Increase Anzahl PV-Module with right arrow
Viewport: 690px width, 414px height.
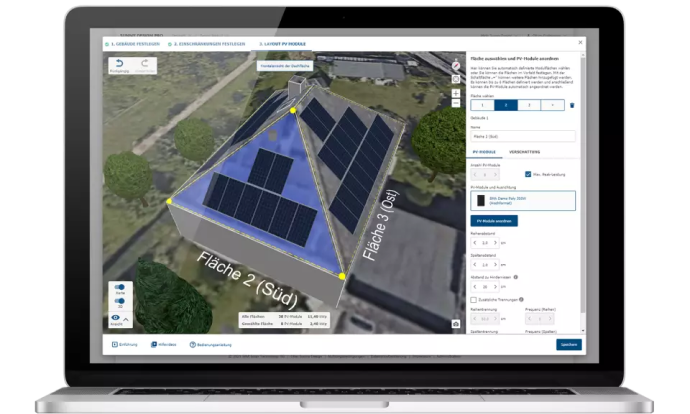point(495,175)
